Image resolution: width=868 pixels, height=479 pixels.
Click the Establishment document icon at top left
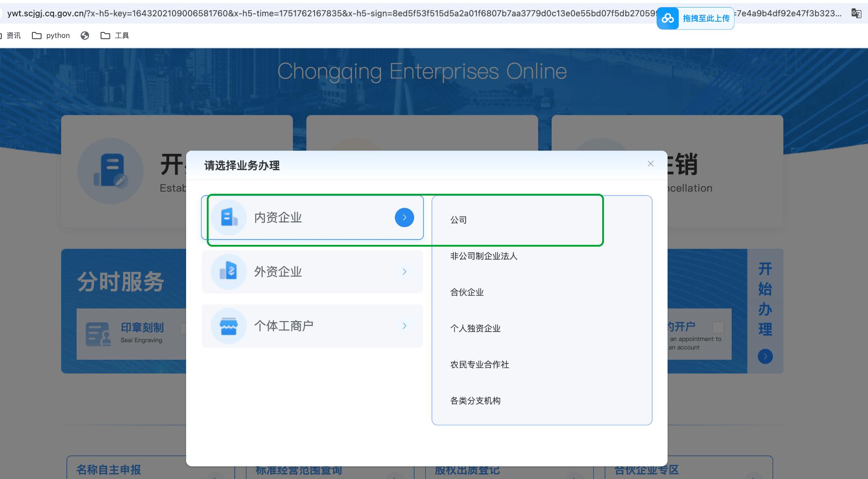tap(110, 171)
